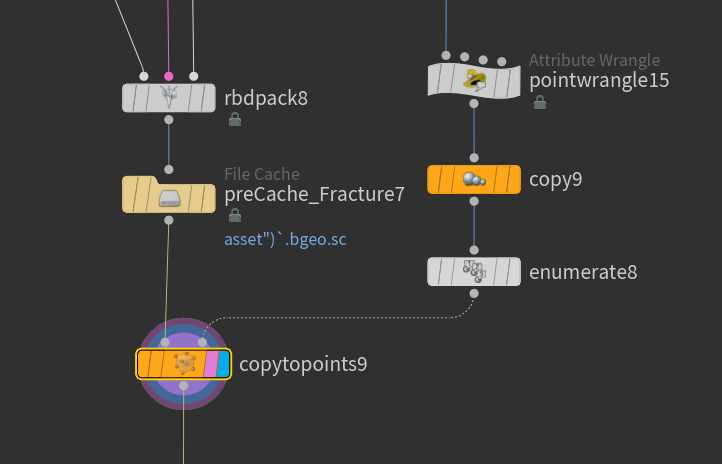Click the preCache_Fracture7 node name label

pos(314,194)
